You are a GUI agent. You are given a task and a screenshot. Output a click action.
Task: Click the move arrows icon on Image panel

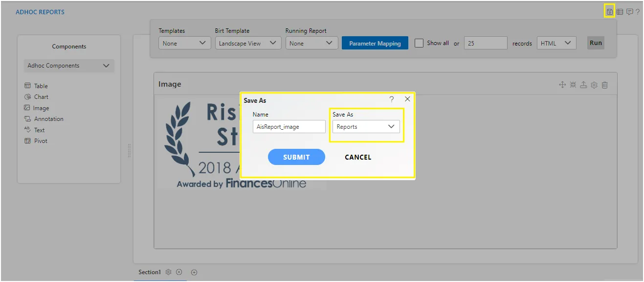tap(562, 85)
